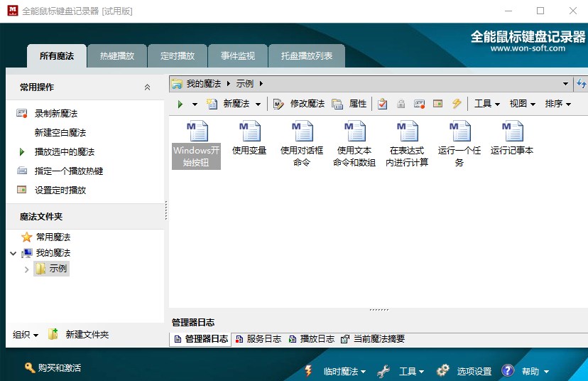Screen dimensions: 588x381
Task: Switch to the 播放日志 log tab
Action: pos(312,339)
